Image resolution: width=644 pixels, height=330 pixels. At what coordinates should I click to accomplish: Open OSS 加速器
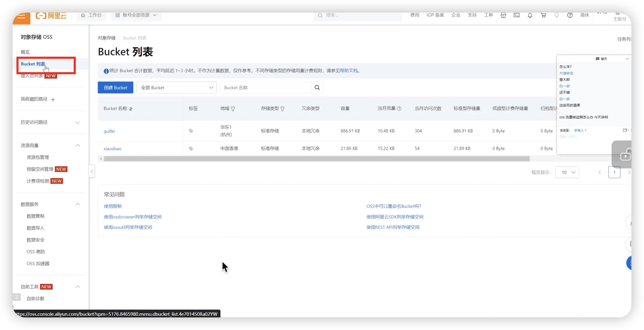[x=38, y=264]
